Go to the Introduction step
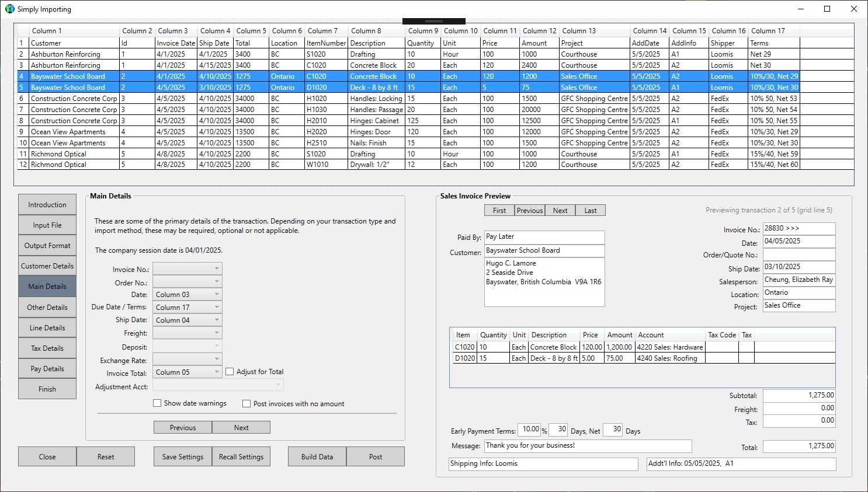This screenshot has height=492, width=868. point(47,205)
